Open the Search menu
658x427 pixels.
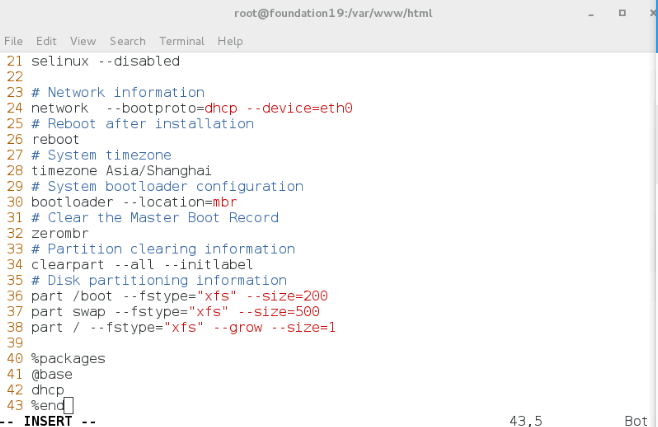128,41
